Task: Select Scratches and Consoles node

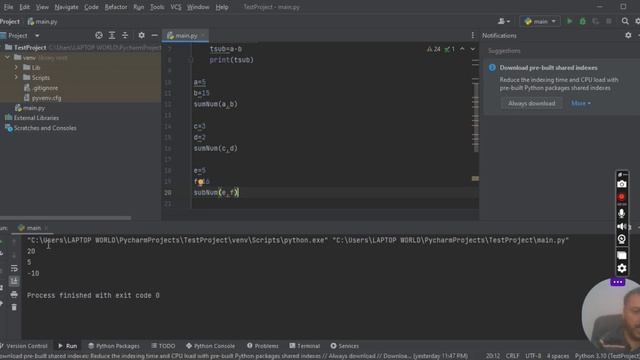Action: click(x=40, y=128)
